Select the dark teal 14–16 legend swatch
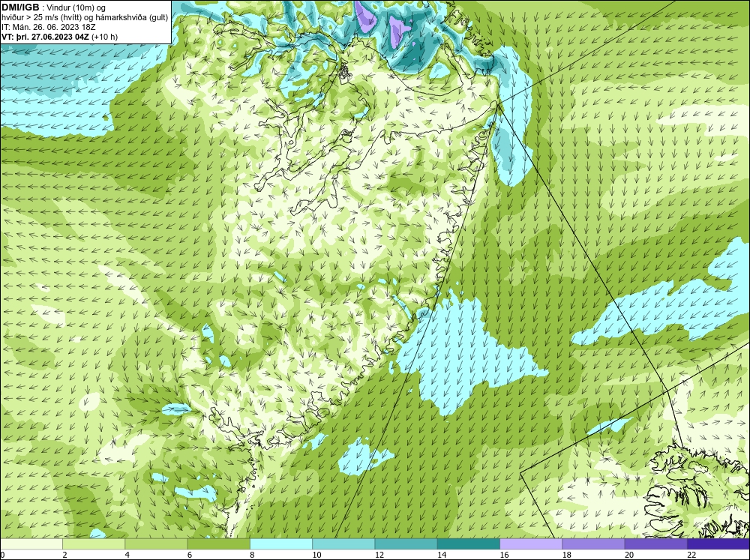This screenshot has height=560, width=750. tap(468, 544)
